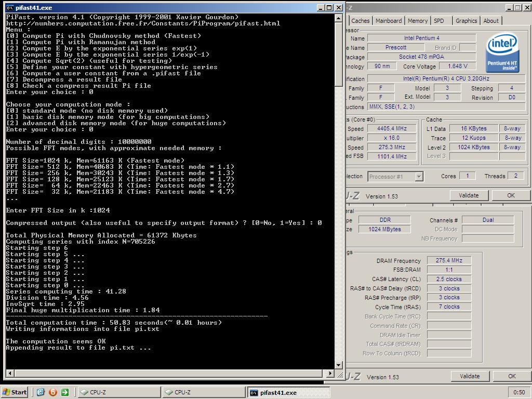Viewport: 532px width, 399px height.
Task: Click the 'Intel Pentium 4' name field
Action: tap(422, 38)
